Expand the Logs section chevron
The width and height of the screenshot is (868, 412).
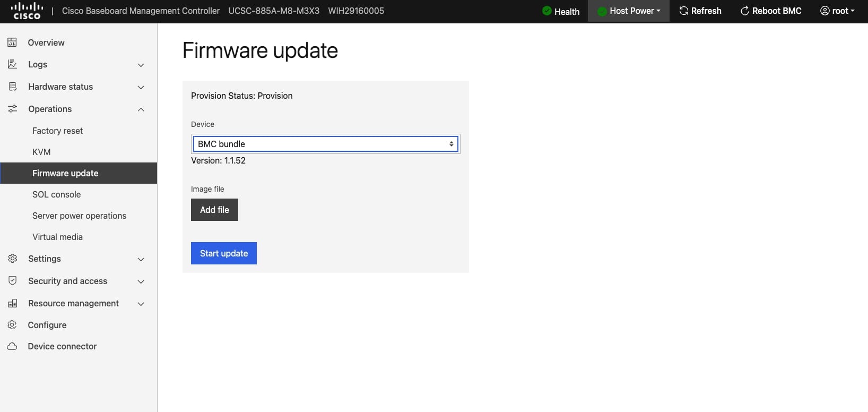tap(141, 65)
